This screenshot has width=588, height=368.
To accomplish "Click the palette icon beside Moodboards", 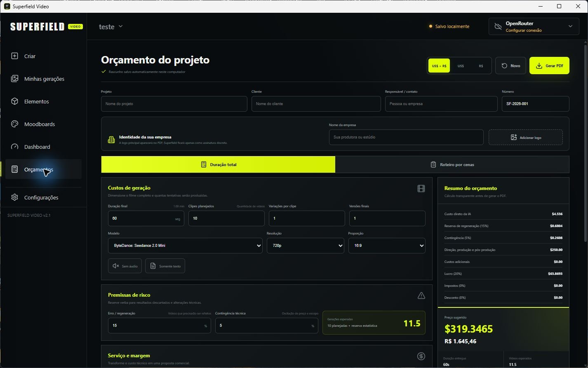I will coord(14,124).
